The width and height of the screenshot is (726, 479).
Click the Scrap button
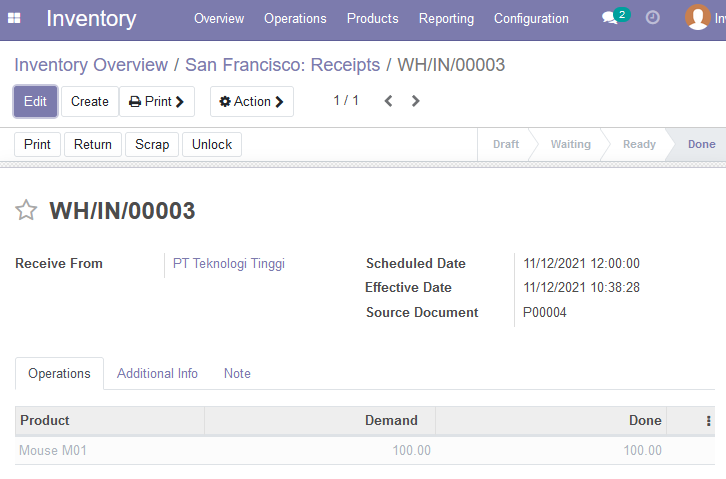point(152,144)
